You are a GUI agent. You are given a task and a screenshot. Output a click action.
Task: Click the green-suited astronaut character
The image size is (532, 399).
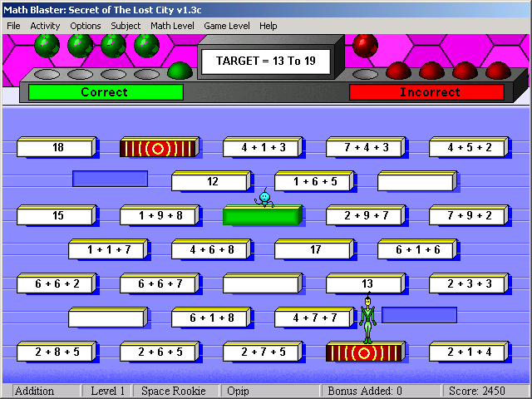[367, 319]
